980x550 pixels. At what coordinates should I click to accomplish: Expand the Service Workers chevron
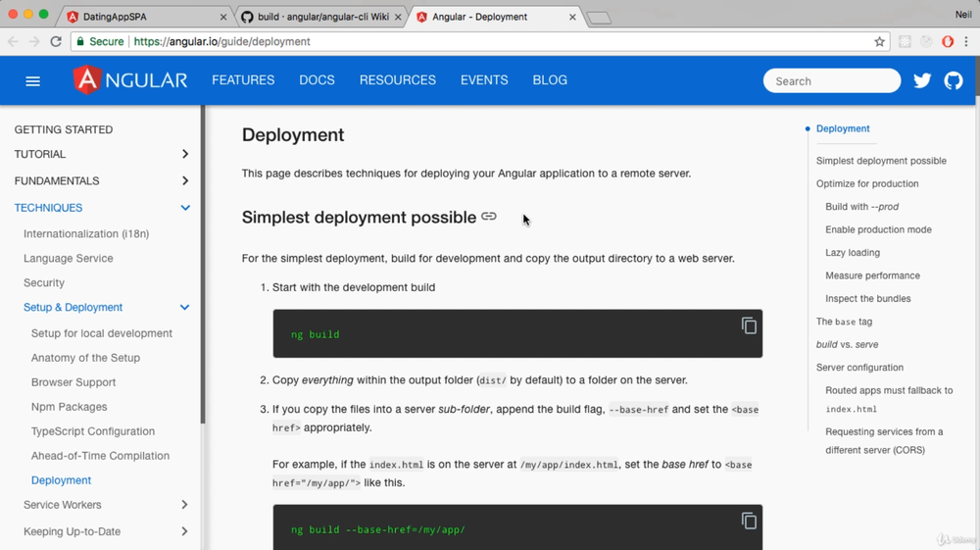(184, 504)
